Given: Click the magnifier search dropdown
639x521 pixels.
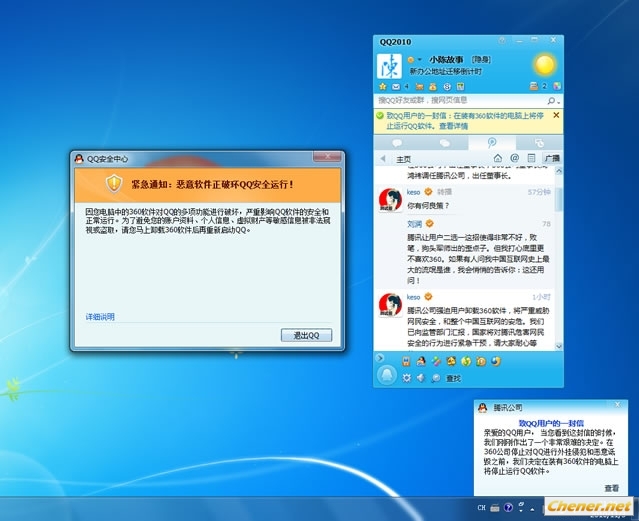Looking at the screenshot, I should (553, 101).
